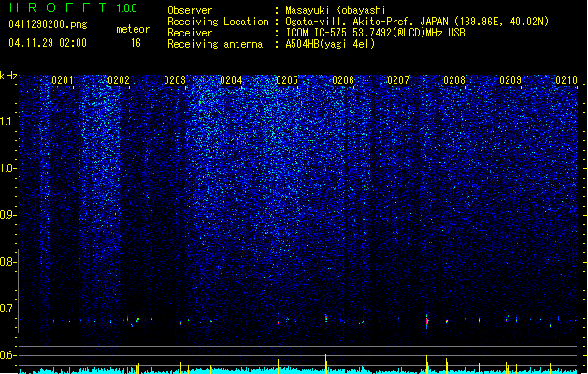Click time marker 0207

(x=398, y=80)
